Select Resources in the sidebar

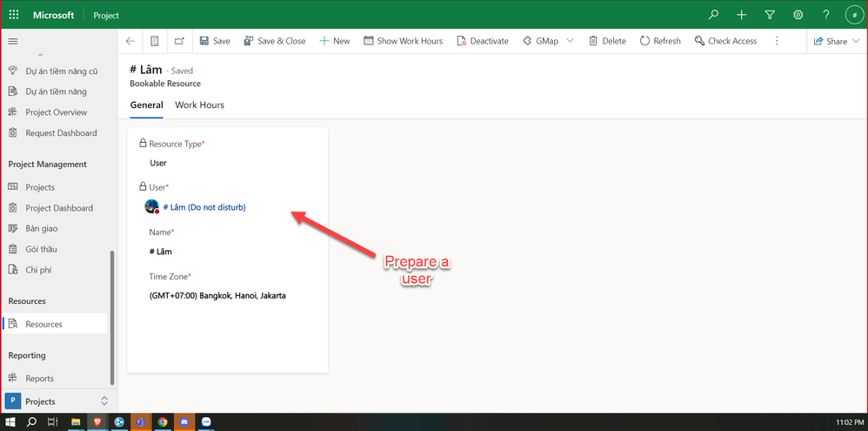[x=55, y=324]
